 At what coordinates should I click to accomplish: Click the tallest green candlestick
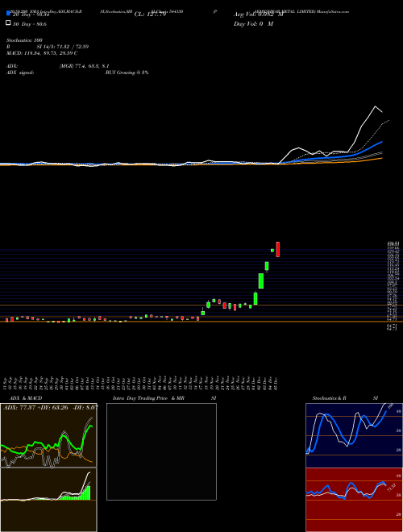[261, 281]
